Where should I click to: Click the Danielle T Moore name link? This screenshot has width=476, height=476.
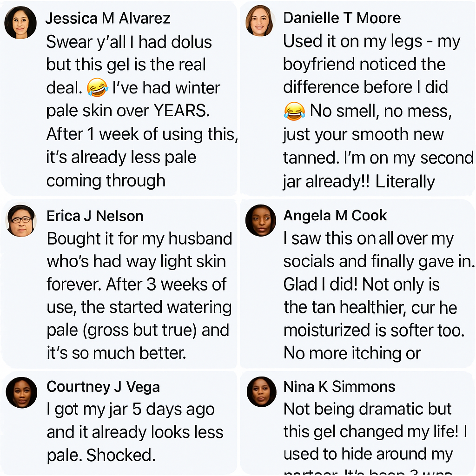click(x=342, y=18)
